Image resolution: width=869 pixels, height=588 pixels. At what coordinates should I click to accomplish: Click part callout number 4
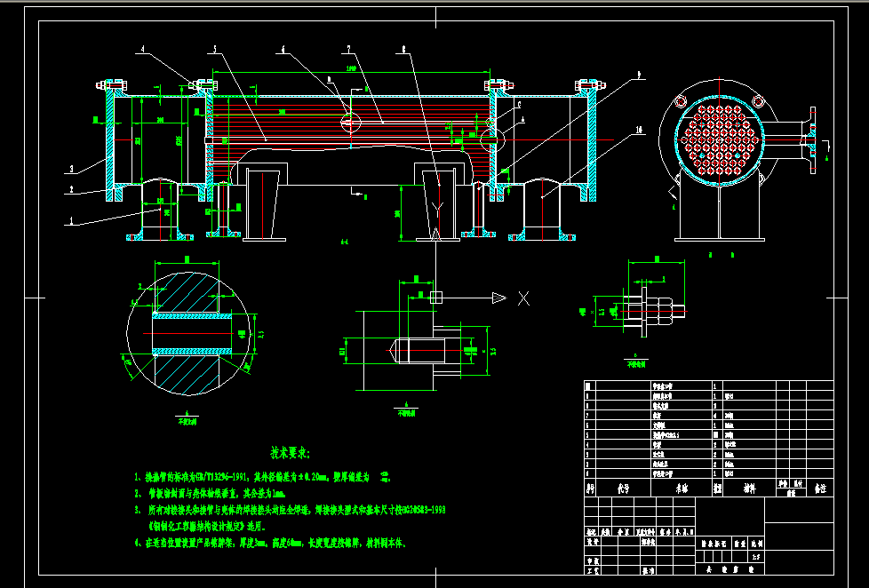click(142, 50)
